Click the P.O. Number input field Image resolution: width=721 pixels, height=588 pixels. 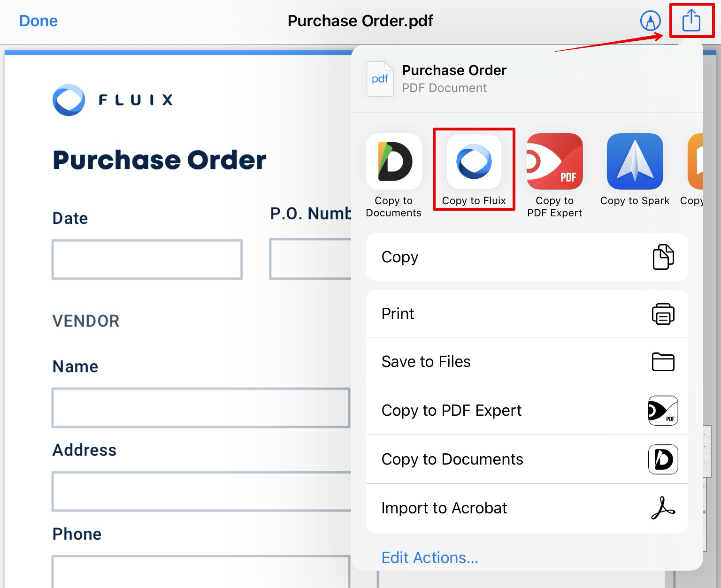coord(310,259)
